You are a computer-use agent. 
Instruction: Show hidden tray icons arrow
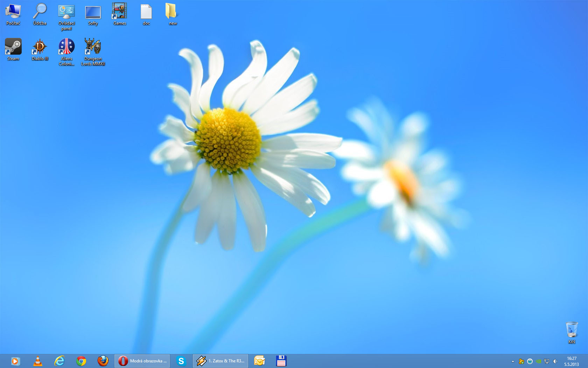513,361
